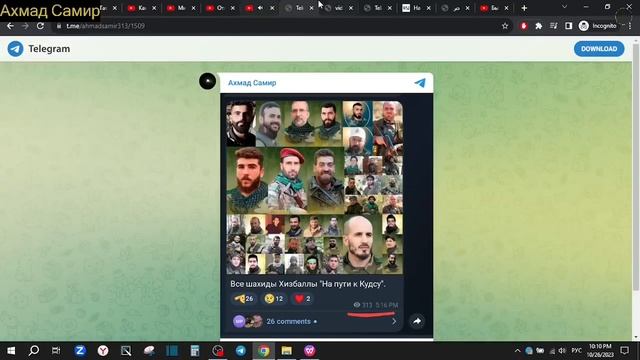The height and width of the screenshot is (360, 640).
Task: Open the Windows Start menu
Action: pos(11,351)
